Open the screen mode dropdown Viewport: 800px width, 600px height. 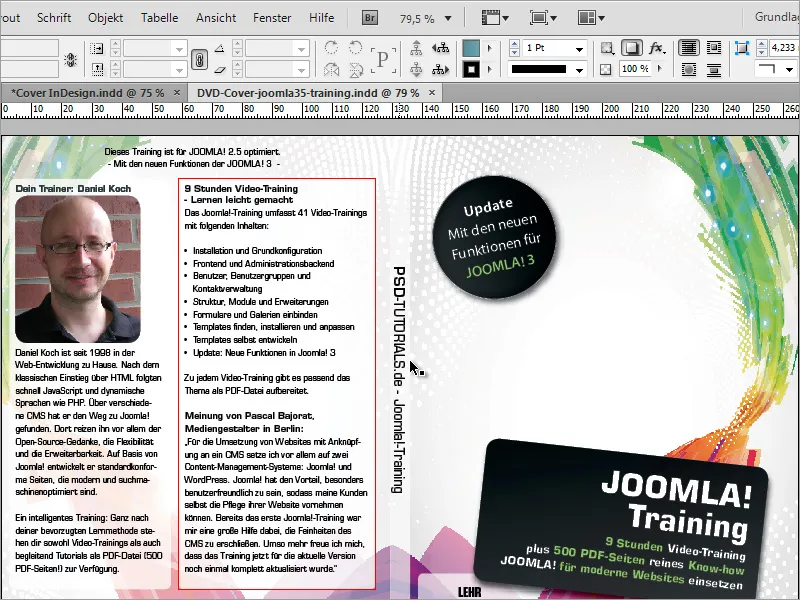tap(543, 18)
